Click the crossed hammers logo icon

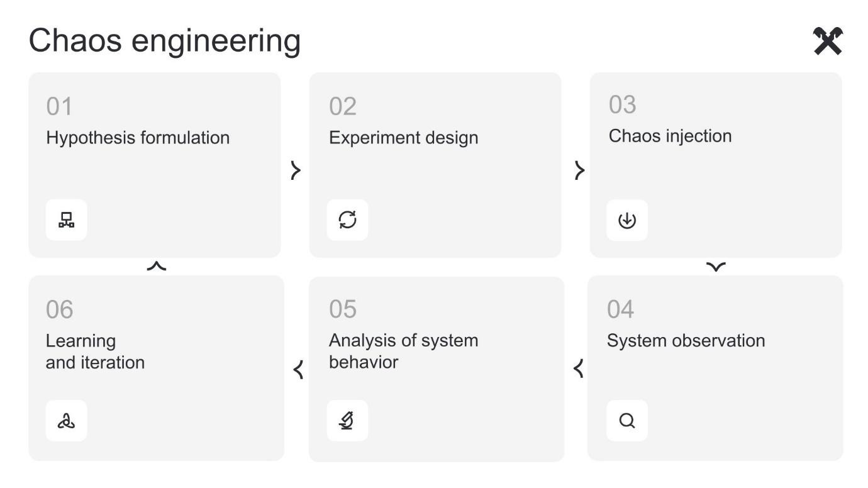tap(828, 42)
